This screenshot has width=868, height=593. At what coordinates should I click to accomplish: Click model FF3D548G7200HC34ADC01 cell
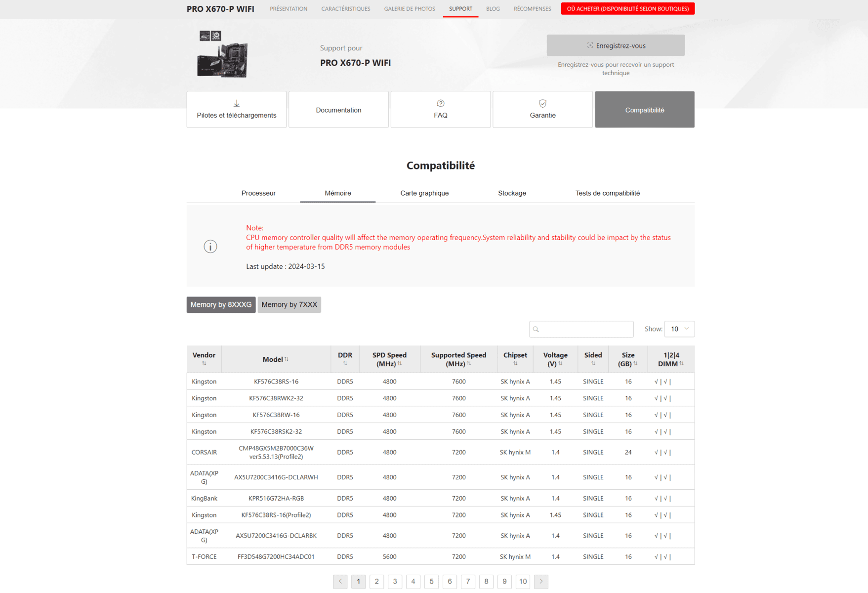point(276,556)
